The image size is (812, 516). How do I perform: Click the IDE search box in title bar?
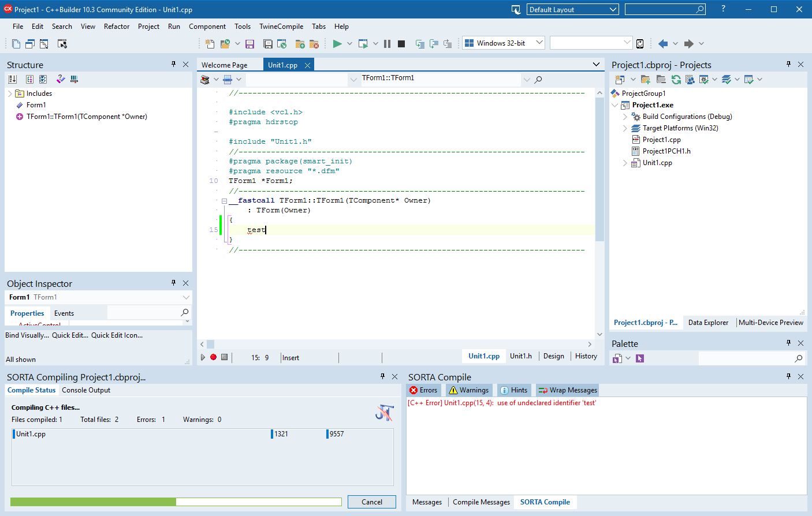pos(665,9)
